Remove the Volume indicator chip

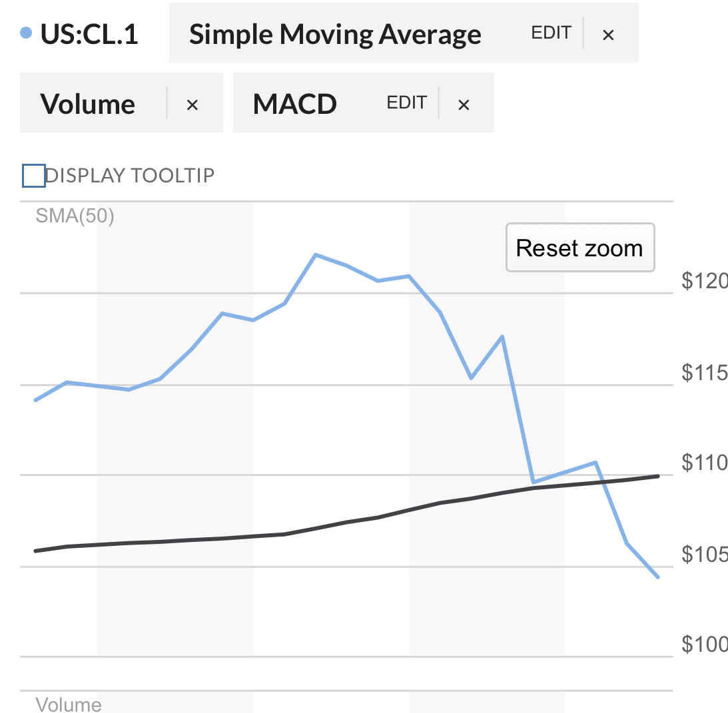192,105
